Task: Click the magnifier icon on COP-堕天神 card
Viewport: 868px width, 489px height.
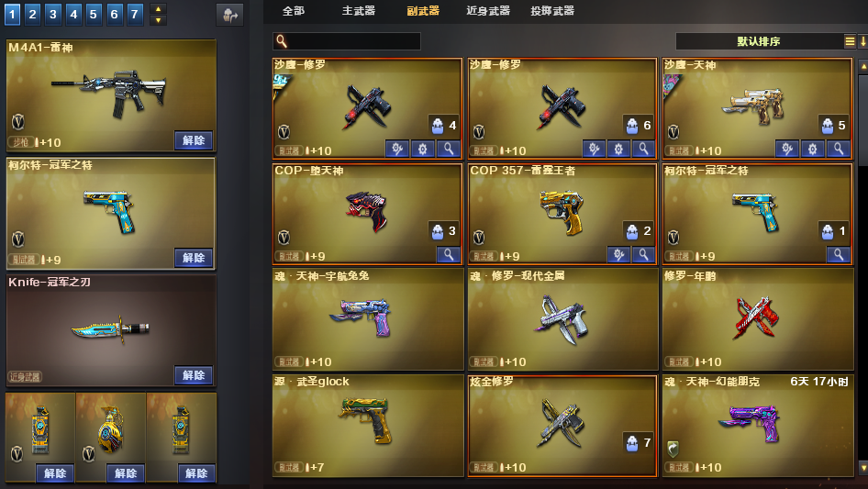Action: click(449, 254)
